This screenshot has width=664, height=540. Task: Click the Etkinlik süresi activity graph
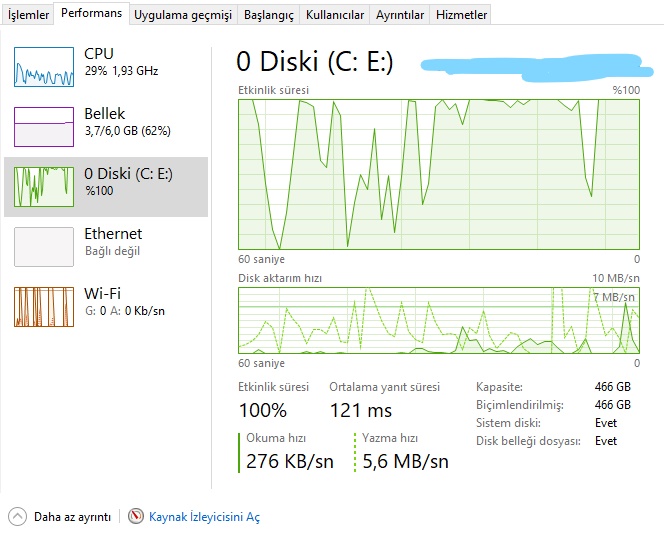tap(438, 173)
